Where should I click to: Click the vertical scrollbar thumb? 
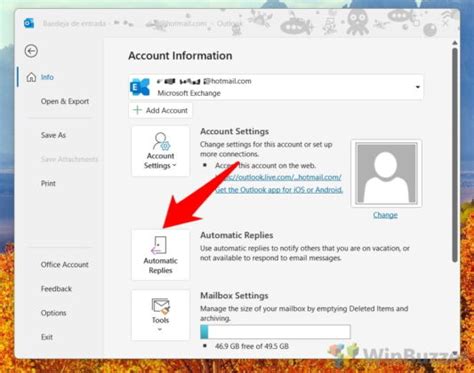(455, 155)
